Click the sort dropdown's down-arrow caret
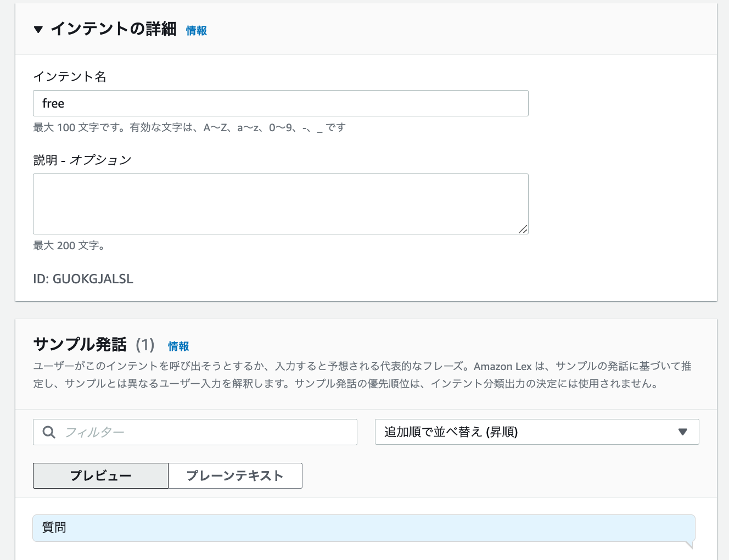 [x=682, y=432]
